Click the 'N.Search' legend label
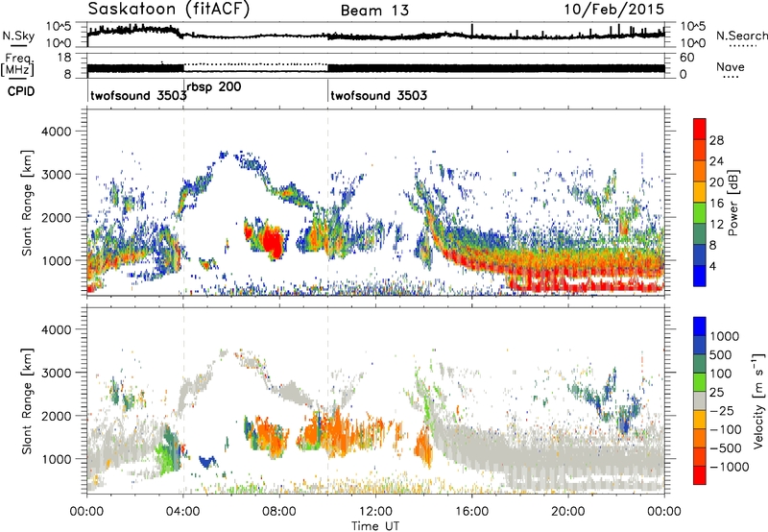The height and width of the screenshot is (532, 768). tap(741, 36)
